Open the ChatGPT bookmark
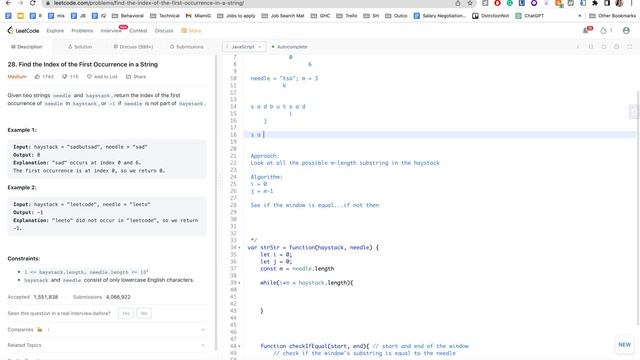The width and height of the screenshot is (640, 360). pyautogui.click(x=530, y=16)
